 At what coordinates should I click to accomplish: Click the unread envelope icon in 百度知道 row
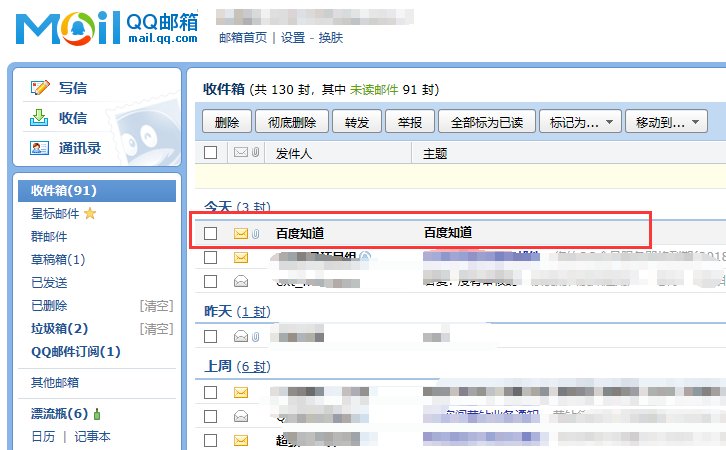point(241,233)
